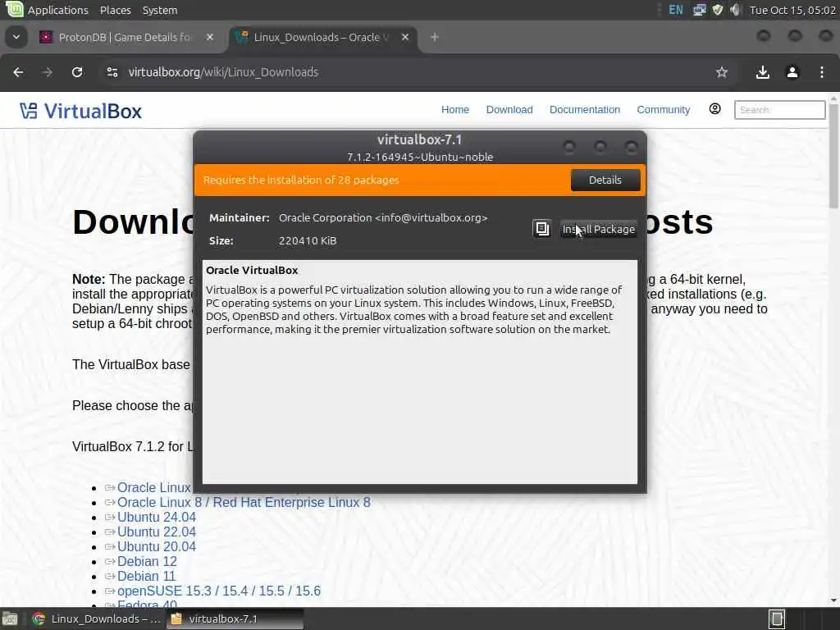Click the address bar URL field
This screenshot has width=840, height=630.
tap(418, 72)
